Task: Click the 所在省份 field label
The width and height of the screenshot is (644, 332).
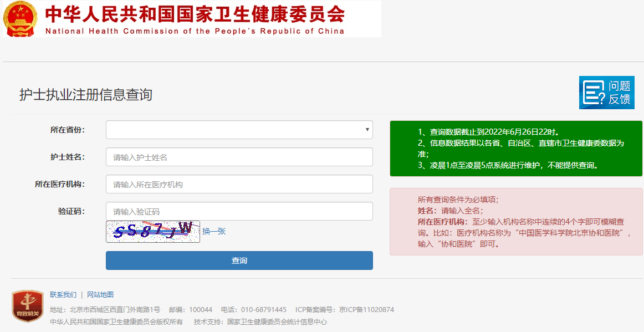Action: point(67,130)
